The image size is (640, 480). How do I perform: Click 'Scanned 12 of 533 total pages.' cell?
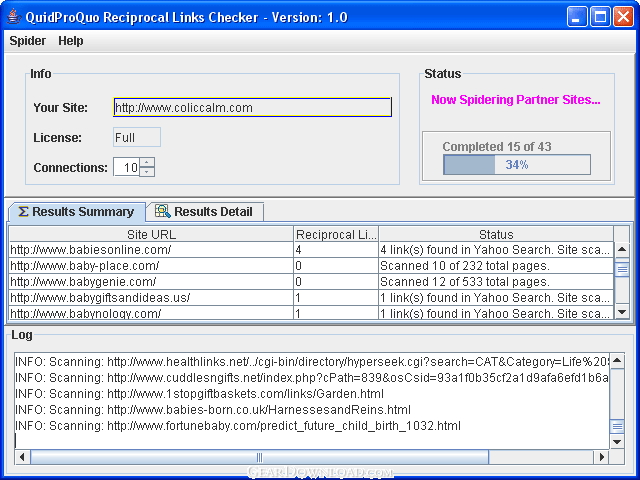(496, 282)
